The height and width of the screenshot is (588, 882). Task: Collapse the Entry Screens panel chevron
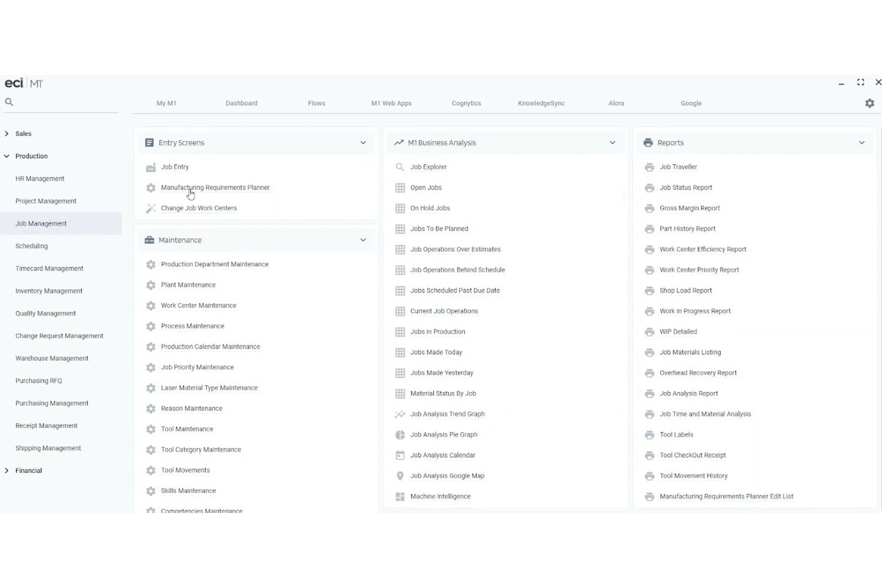coord(363,143)
